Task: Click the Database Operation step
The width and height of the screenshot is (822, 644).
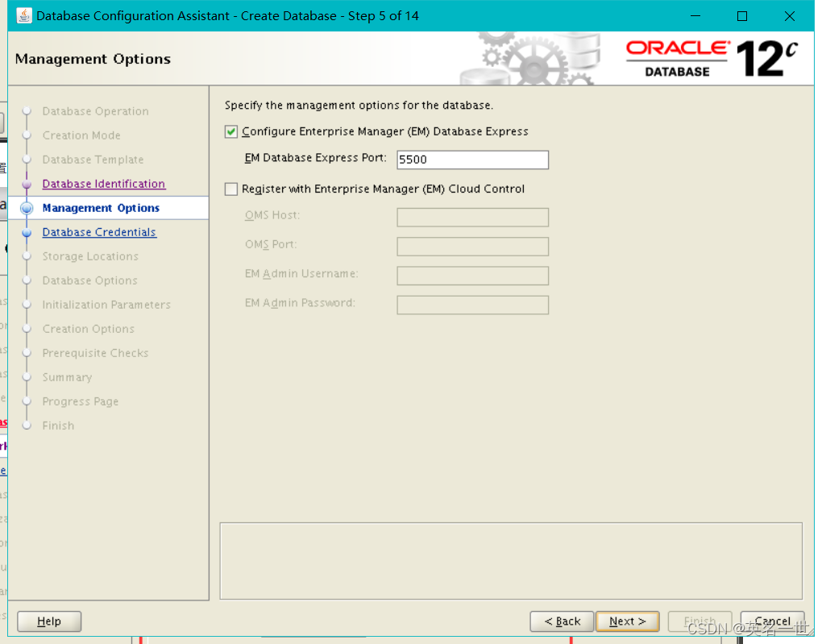Action: 95,111
